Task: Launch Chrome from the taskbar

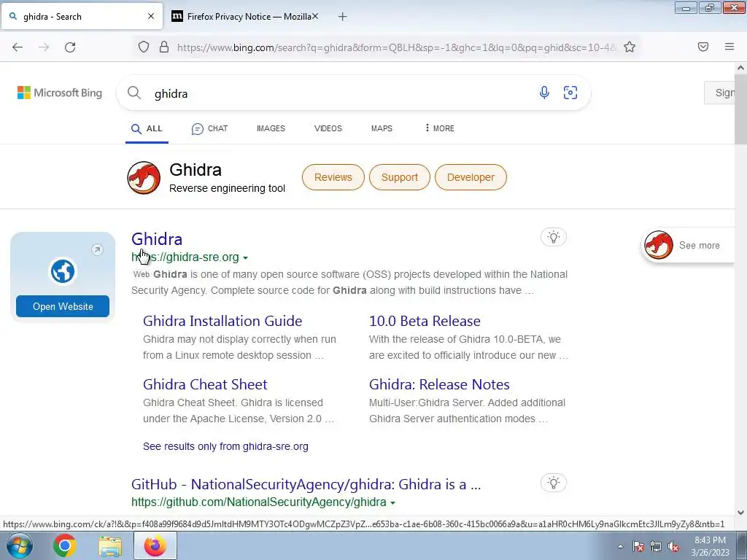Action: [64, 545]
